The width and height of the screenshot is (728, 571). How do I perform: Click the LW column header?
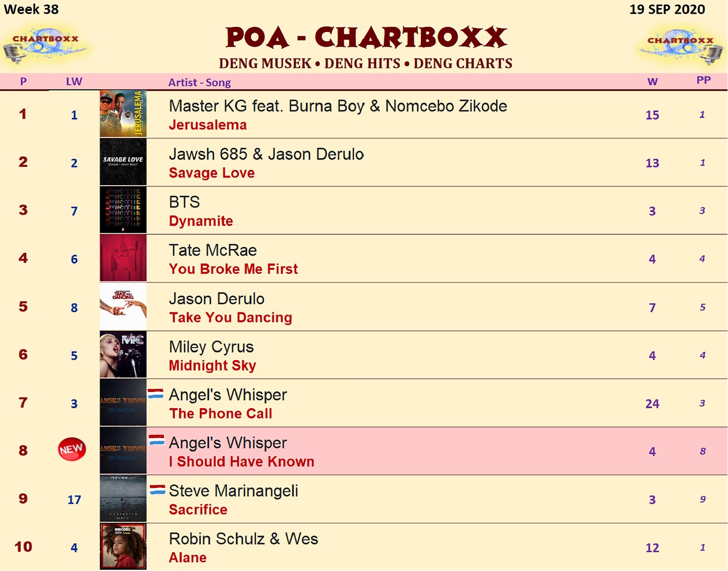coord(74,82)
